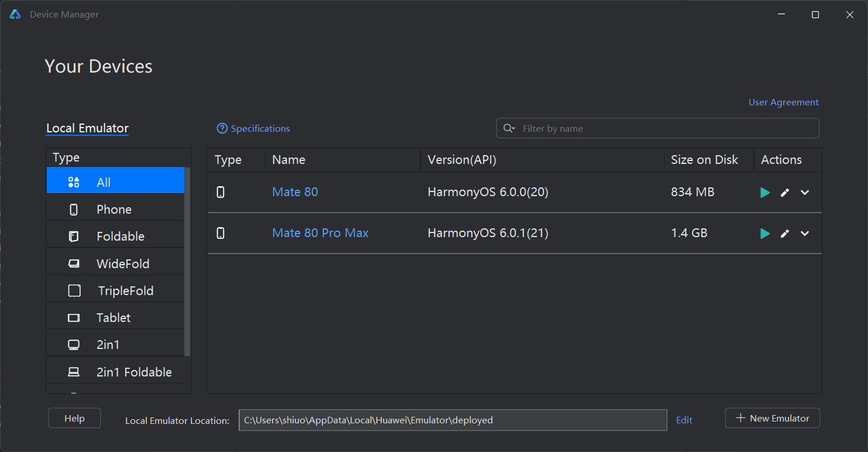Select the WideFold category icon

click(x=74, y=263)
